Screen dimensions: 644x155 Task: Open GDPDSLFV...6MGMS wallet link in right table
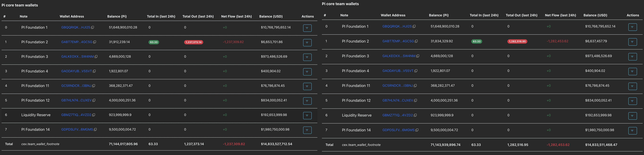click(x=398, y=130)
